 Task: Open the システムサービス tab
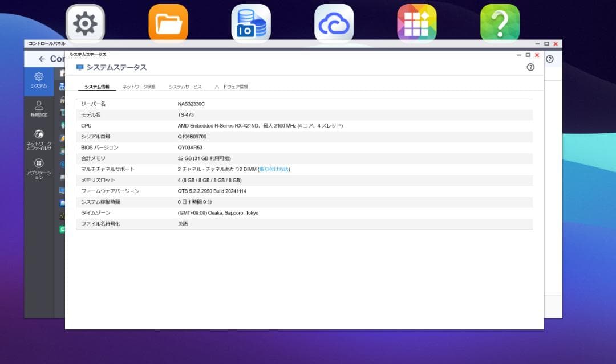184,87
